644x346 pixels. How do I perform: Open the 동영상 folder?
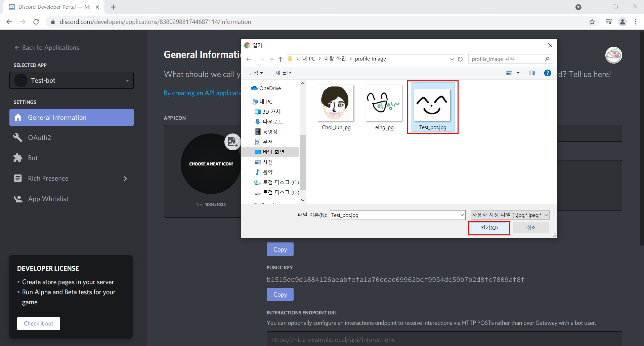(x=266, y=132)
